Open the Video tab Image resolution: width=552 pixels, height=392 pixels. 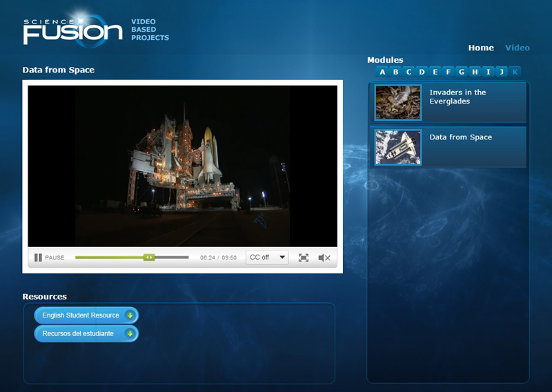pyautogui.click(x=517, y=48)
